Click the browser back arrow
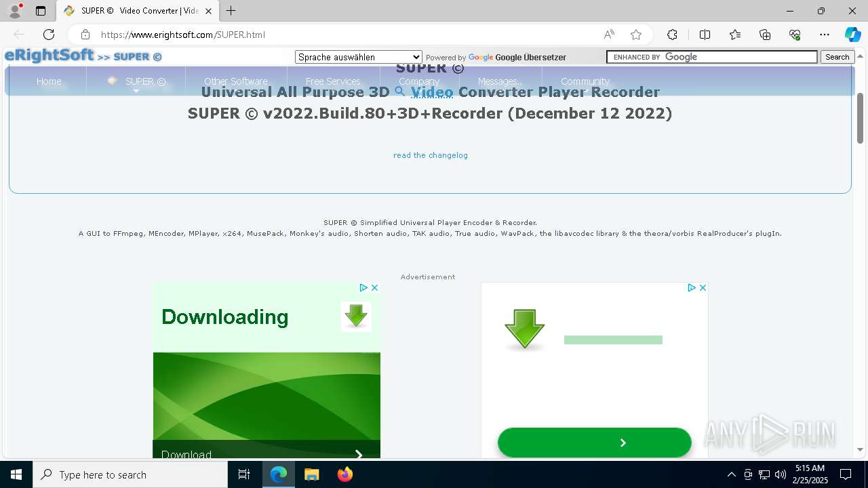The width and height of the screenshot is (868, 488). pos(19,35)
